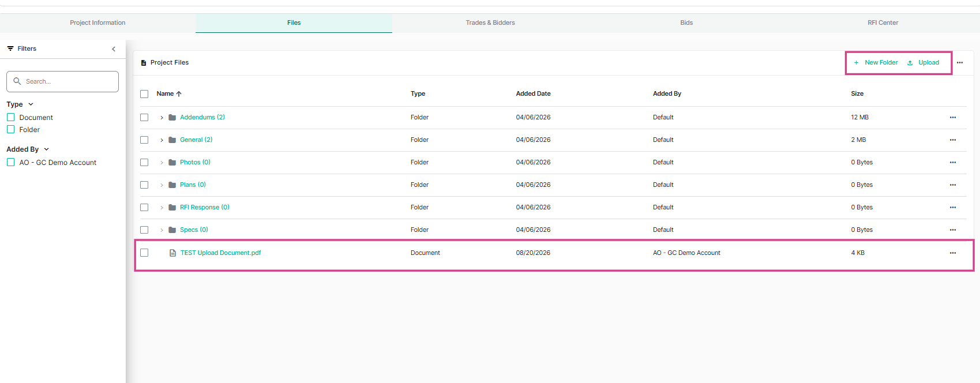Open the RFI Response (0) folder link

(x=205, y=208)
